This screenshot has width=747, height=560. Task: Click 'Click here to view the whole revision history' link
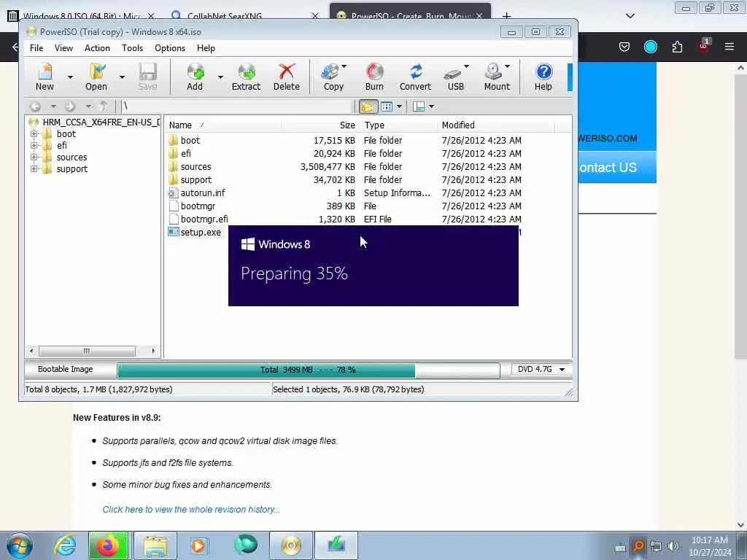pos(191,510)
